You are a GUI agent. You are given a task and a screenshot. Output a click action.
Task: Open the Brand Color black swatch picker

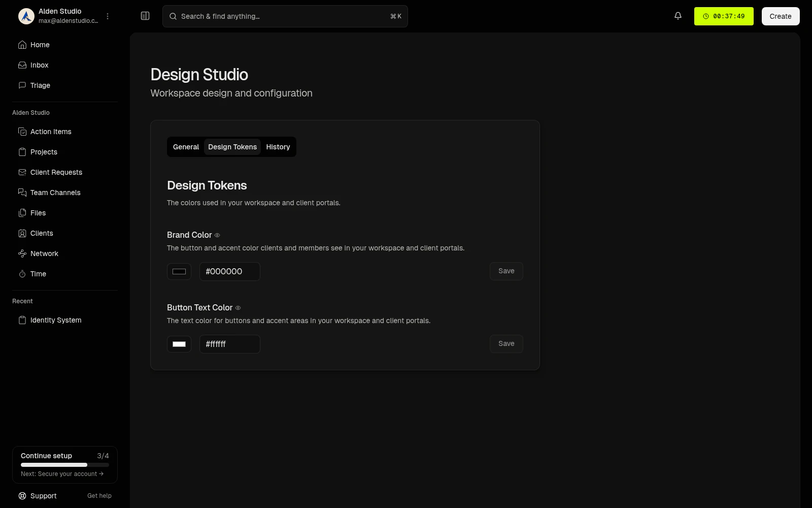[x=179, y=271]
